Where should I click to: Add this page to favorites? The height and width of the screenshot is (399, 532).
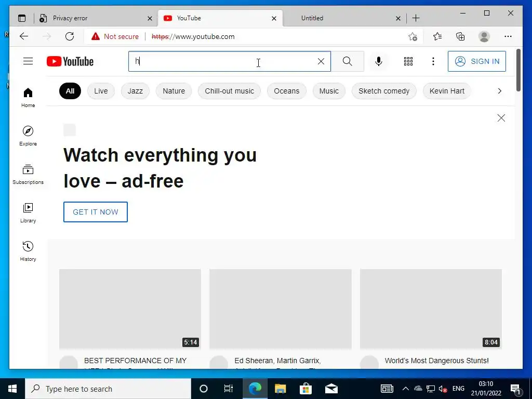413,36
